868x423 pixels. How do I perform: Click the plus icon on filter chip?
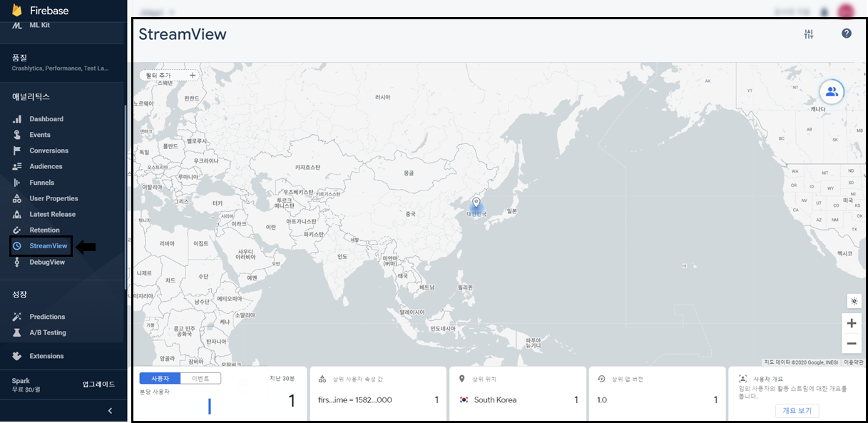click(192, 75)
